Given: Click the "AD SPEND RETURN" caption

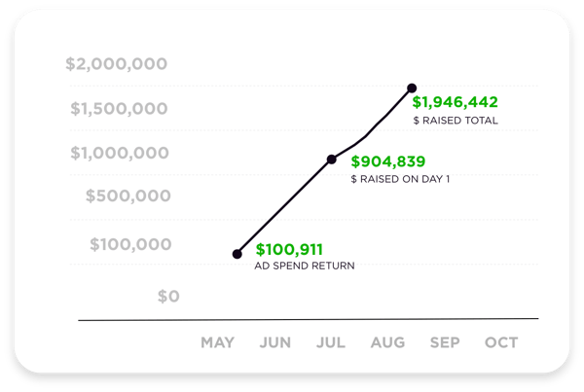Looking at the screenshot, I should 305,266.
